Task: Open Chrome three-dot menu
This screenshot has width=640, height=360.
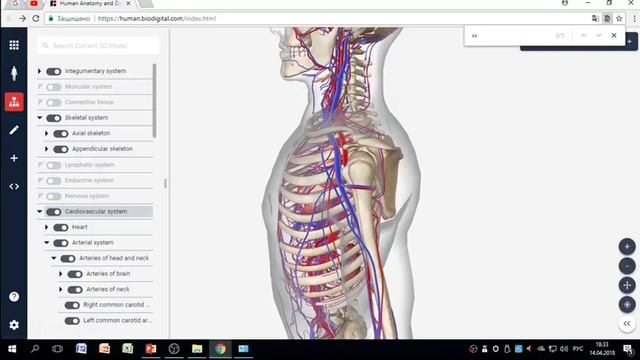Action: point(634,18)
